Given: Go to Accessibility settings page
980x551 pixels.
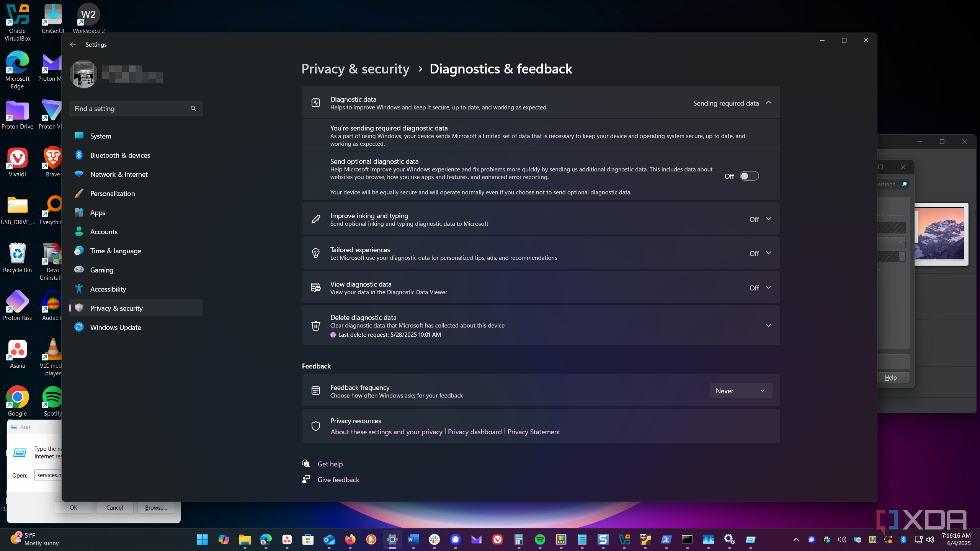Looking at the screenshot, I should pyautogui.click(x=108, y=289).
